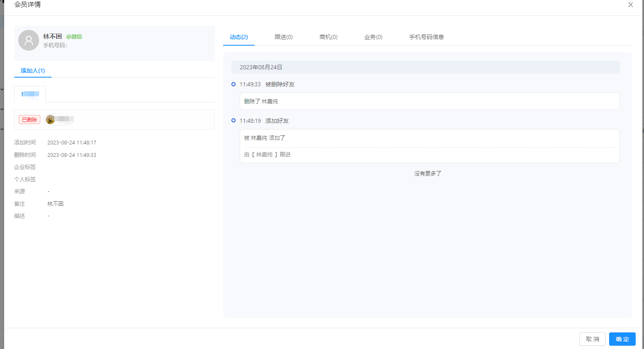
Task: Close the 会员详情 dialog with X icon
Action: click(630, 5)
